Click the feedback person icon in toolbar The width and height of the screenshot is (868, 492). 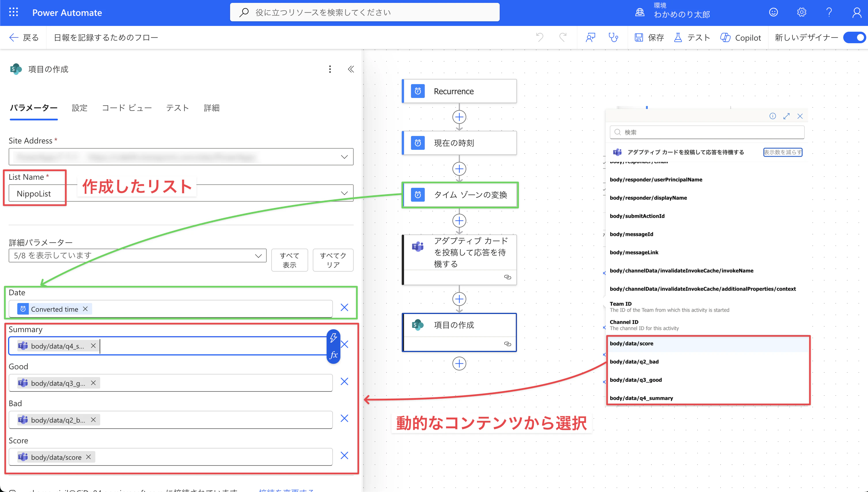pyautogui.click(x=590, y=37)
